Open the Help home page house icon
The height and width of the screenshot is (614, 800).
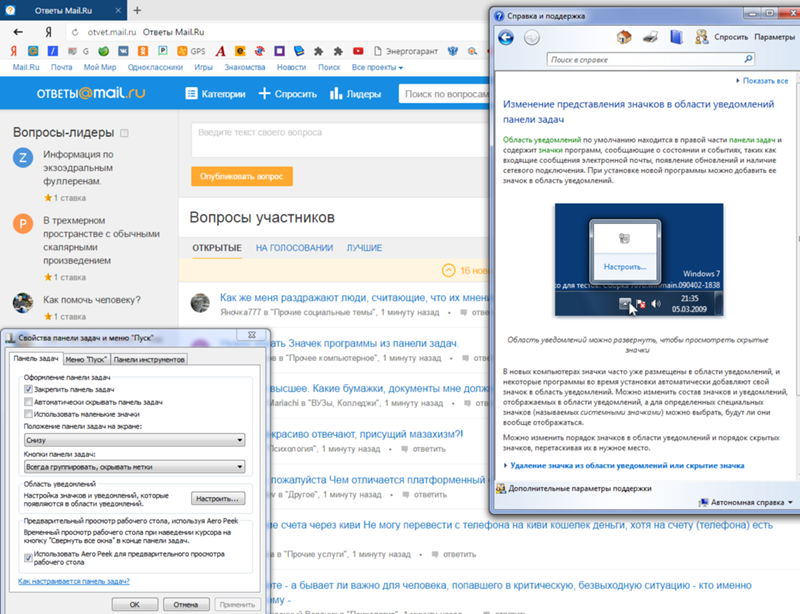tap(624, 37)
